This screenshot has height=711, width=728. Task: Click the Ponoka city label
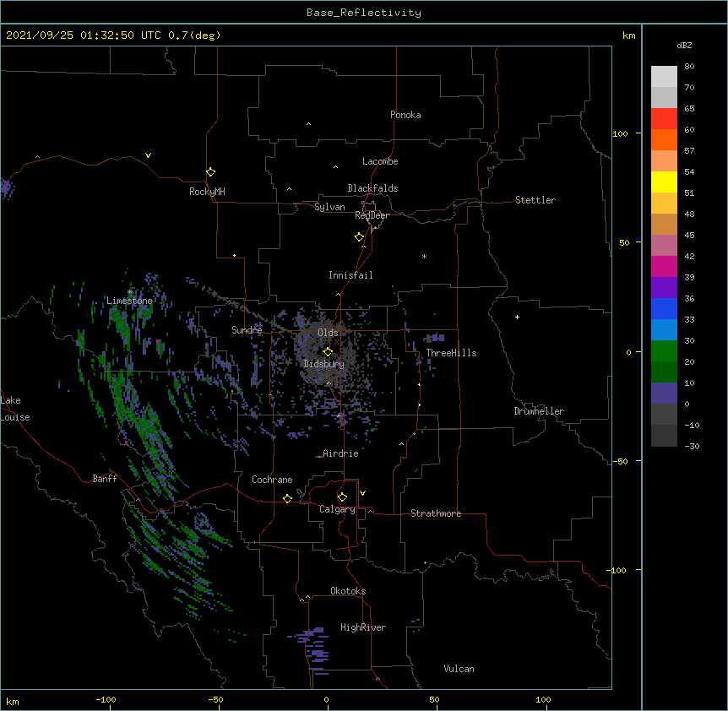(405, 115)
